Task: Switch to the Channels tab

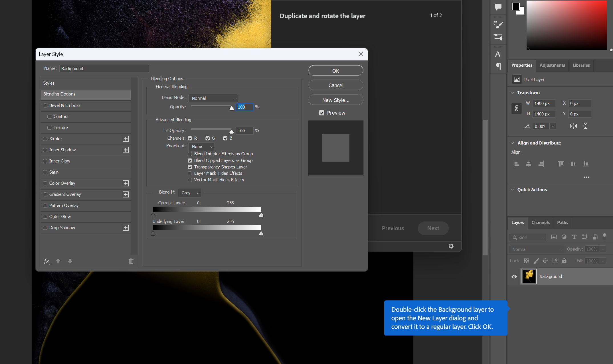Action: (540, 223)
